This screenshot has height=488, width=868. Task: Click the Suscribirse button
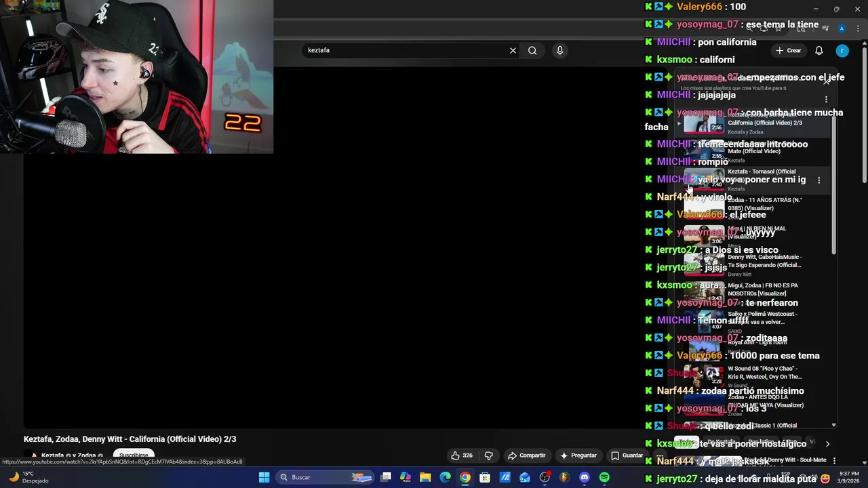pos(134,455)
